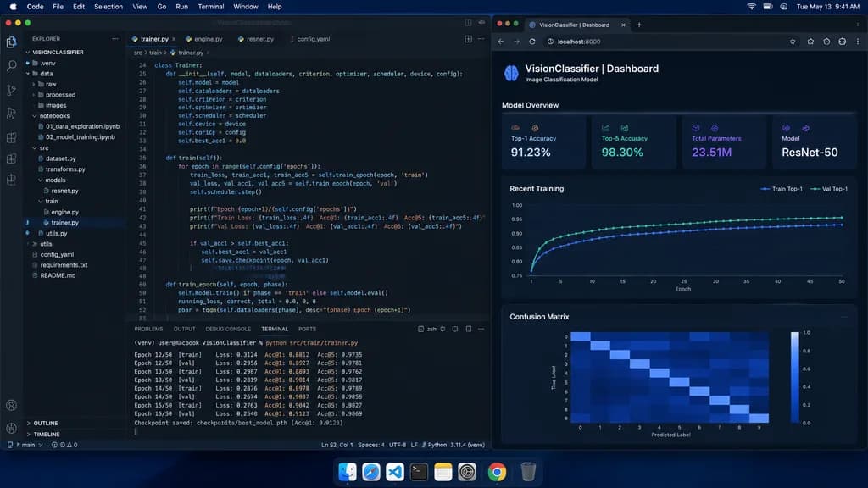Bookmark the dashboard page with the star
The image size is (868, 488).
pos(793,42)
